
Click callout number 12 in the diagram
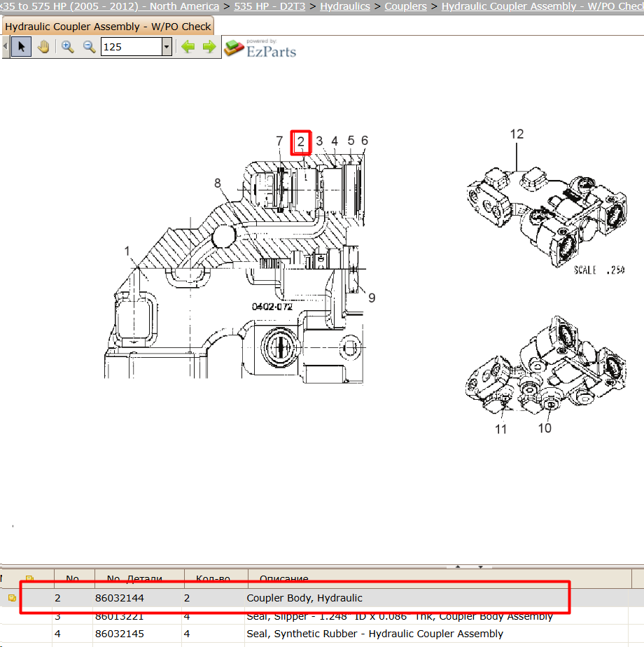[517, 134]
